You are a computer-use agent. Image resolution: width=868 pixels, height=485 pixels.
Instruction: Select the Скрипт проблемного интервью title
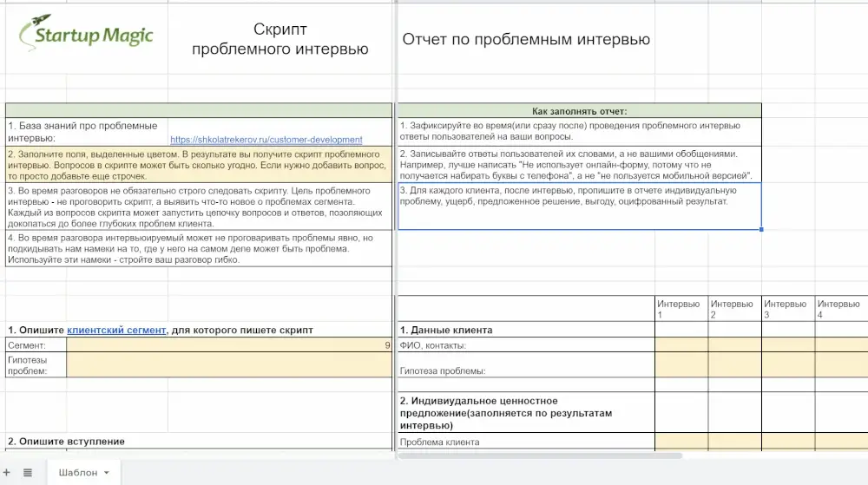pyautogui.click(x=280, y=39)
